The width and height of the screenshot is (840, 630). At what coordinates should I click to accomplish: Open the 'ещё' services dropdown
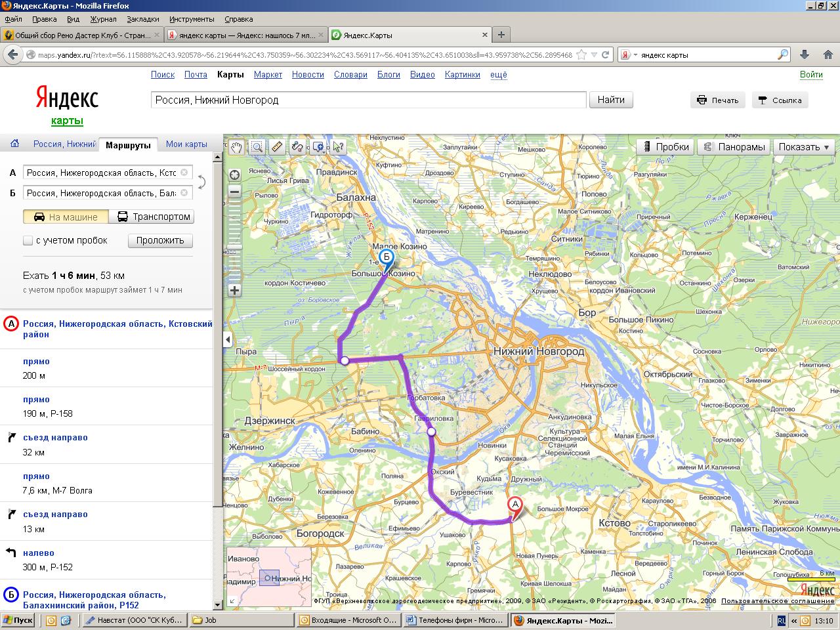(x=499, y=75)
